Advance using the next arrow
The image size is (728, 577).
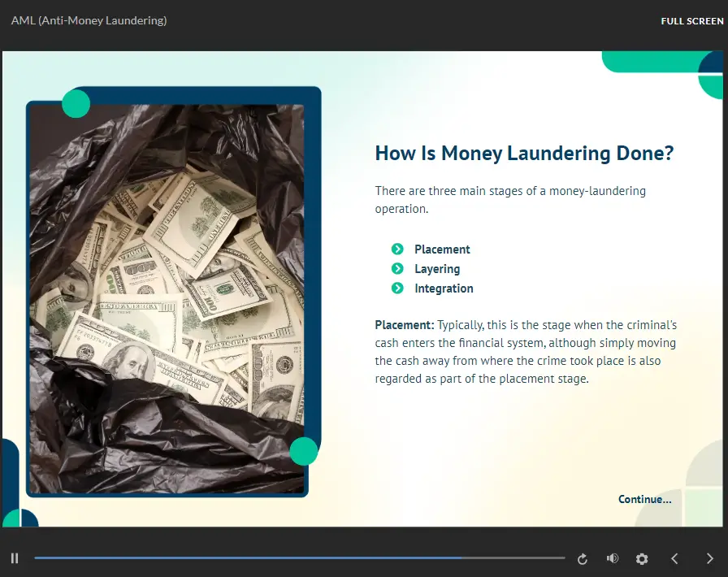[710, 558]
